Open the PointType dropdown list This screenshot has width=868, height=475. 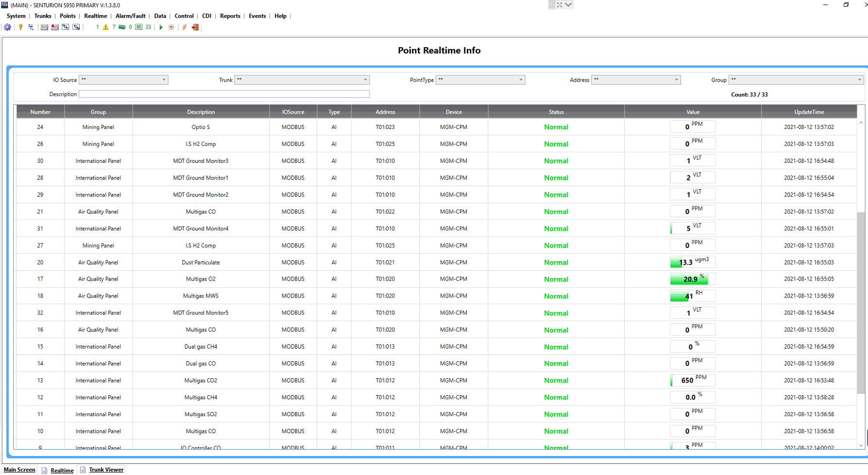pyautogui.click(x=480, y=80)
